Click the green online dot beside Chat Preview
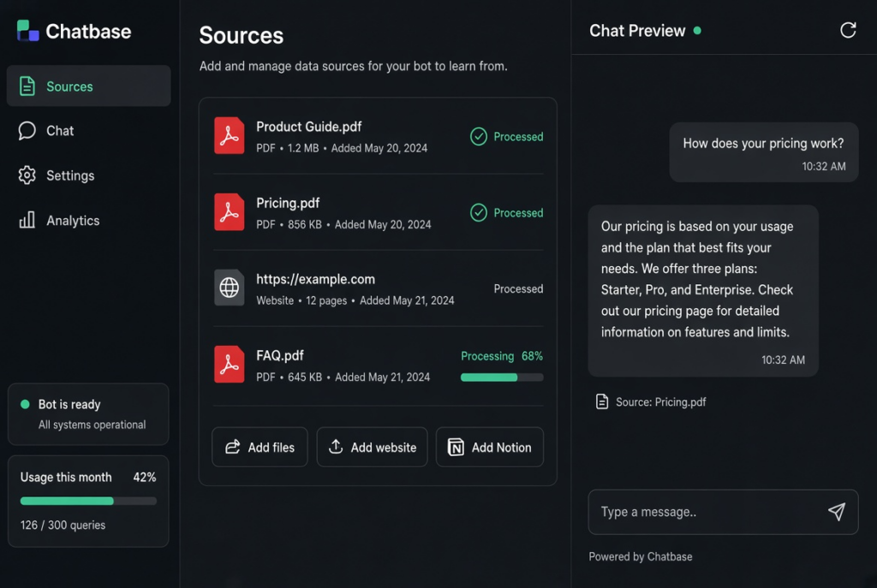877x588 pixels. coord(697,31)
